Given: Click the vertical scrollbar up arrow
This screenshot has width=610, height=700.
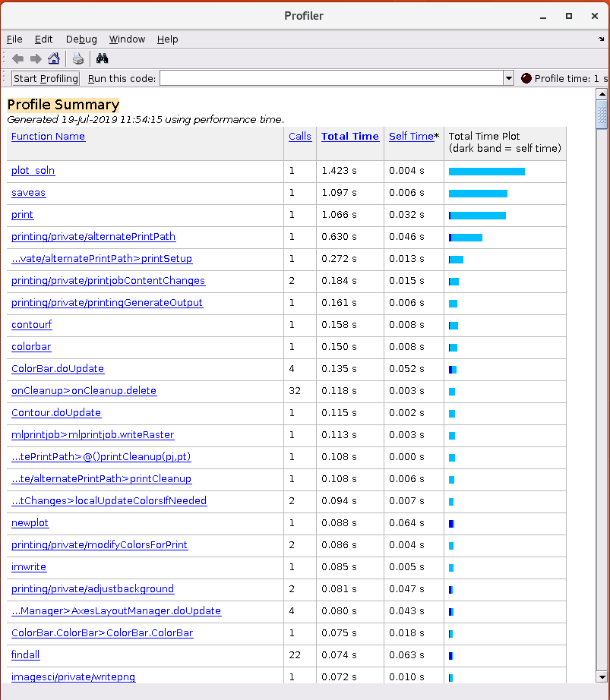Looking at the screenshot, I should [x=602, y=93].
